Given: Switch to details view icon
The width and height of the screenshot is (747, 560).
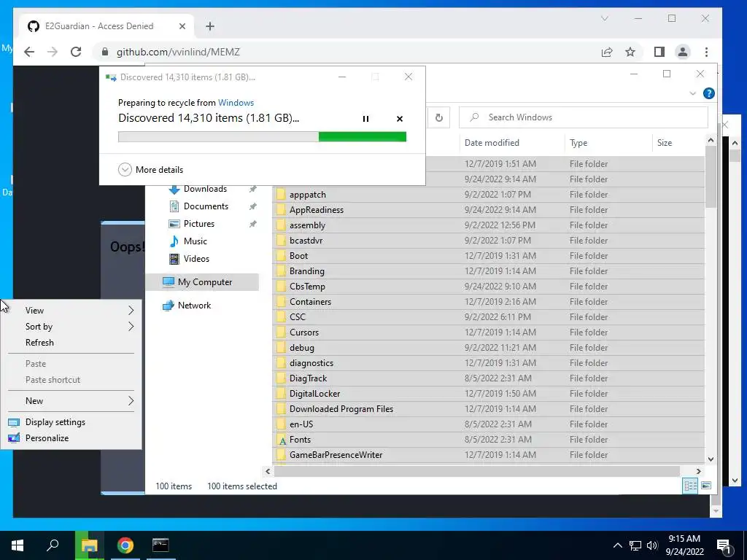Looking at the screenshot, I should (690, 486).
